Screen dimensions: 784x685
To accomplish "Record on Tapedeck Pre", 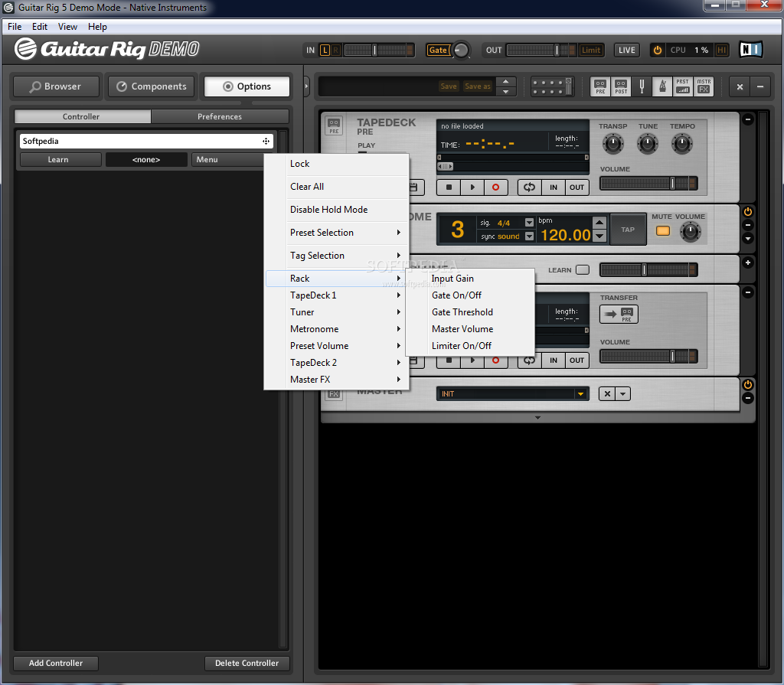I will point(495,188).
